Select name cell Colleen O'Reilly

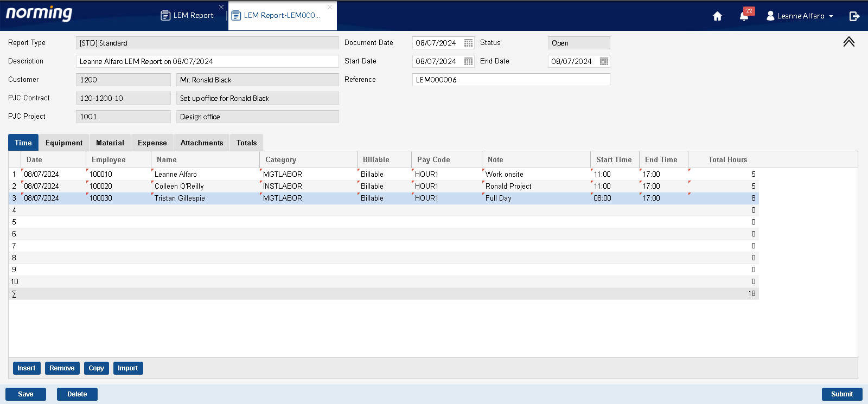click(x=205, y=186)
